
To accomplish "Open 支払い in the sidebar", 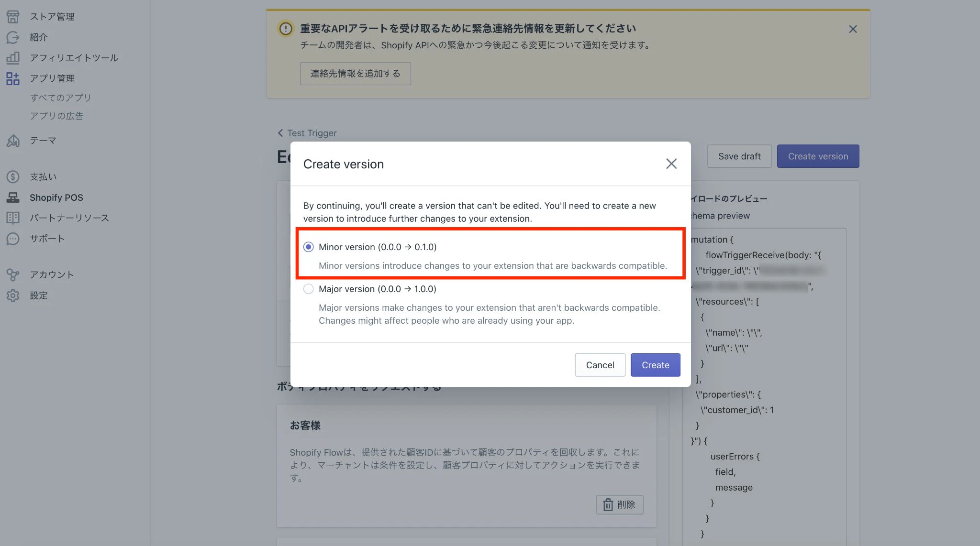I will pos(43,177).
